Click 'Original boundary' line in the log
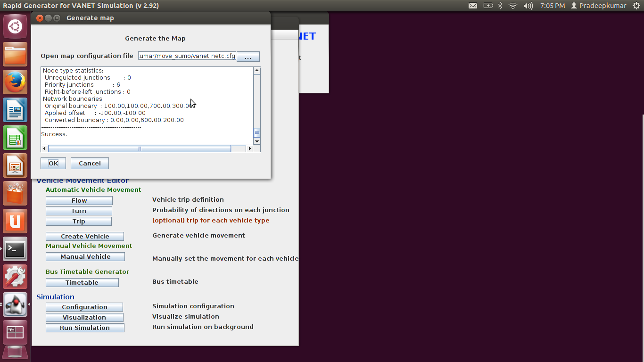Screen dimensions: 644x362 coord(119,106)
